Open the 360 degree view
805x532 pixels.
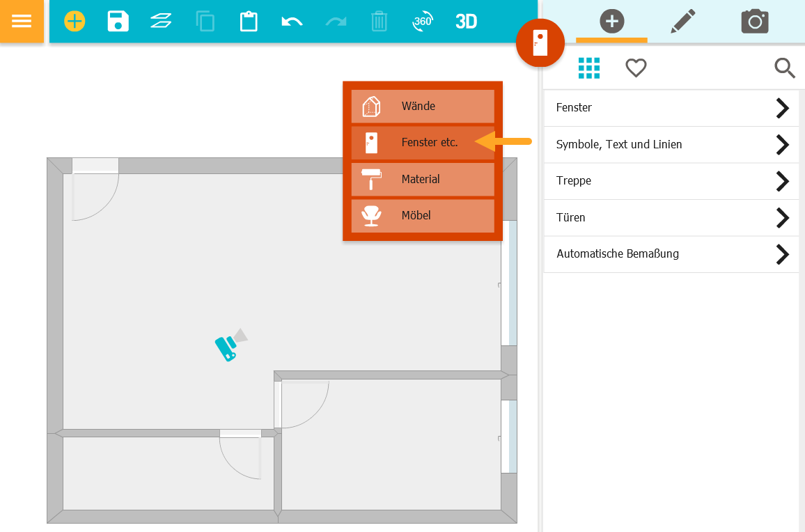pyautogui.click(x=423, y=22)
